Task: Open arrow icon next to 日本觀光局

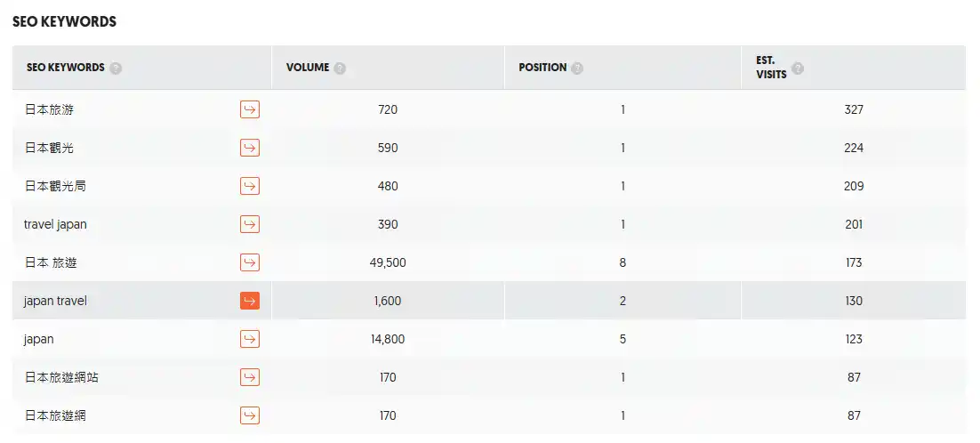Action: pyautogui.click(x=250, y=186)
